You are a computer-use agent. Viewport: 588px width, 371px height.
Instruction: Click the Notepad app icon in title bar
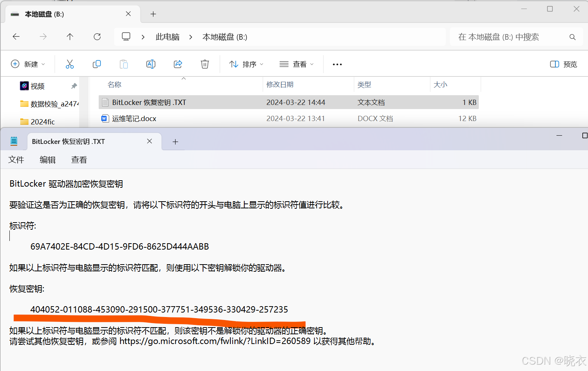(14, 141)
